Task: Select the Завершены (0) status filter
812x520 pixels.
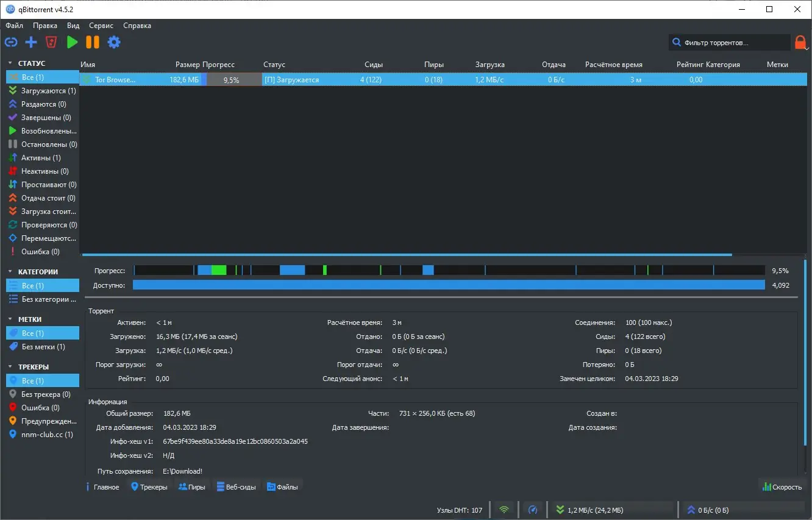Action: click(43, 118)
